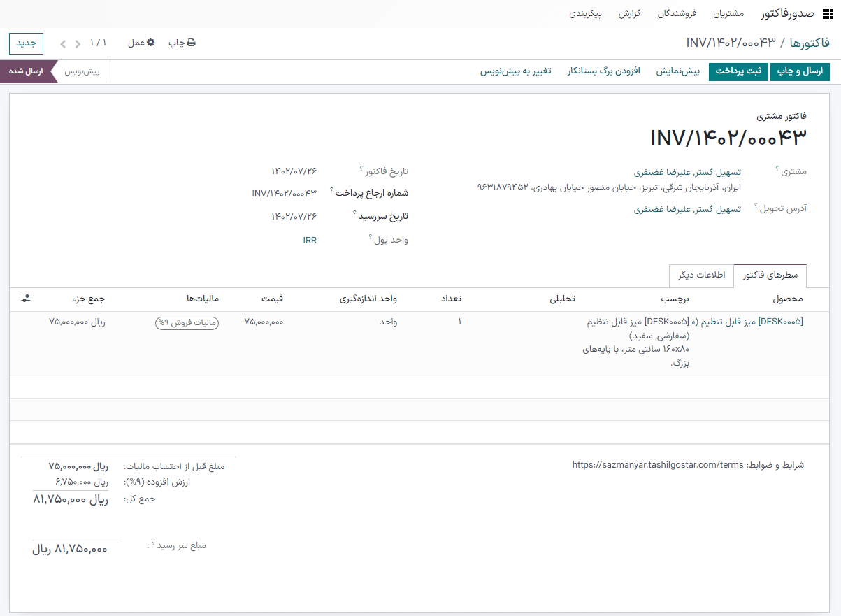
Task: Switch to اطلاعات دیگر tab
Action: [701, 275]
